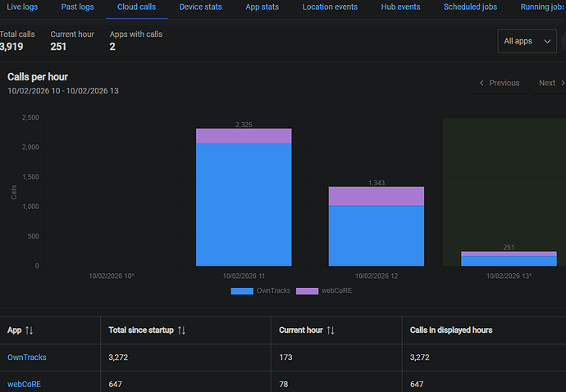This screenshot has width=566, height=392.
Task: Switch to the Hub events tab
Action: (400, 7)
